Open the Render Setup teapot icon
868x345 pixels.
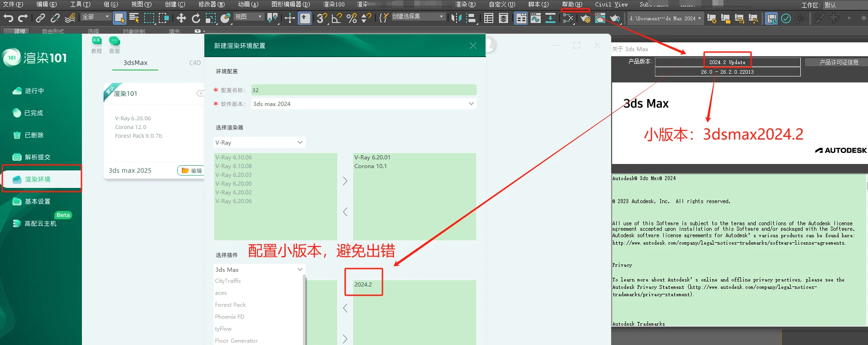[585, 18]
